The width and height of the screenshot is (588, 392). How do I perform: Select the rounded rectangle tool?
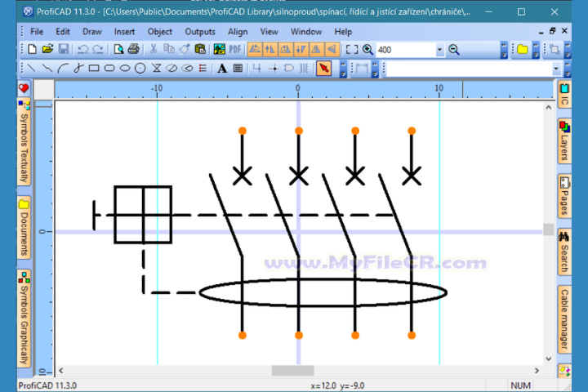click(109, 69)
